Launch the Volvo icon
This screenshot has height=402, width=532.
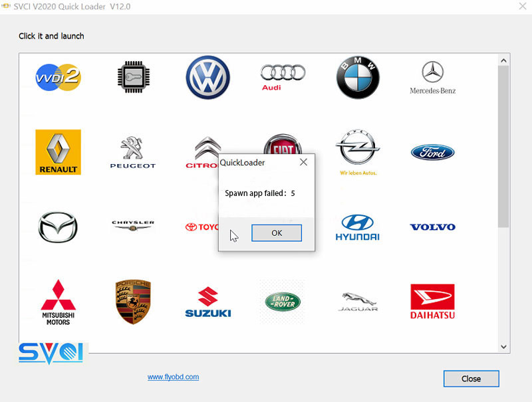(x=433, y=227)
